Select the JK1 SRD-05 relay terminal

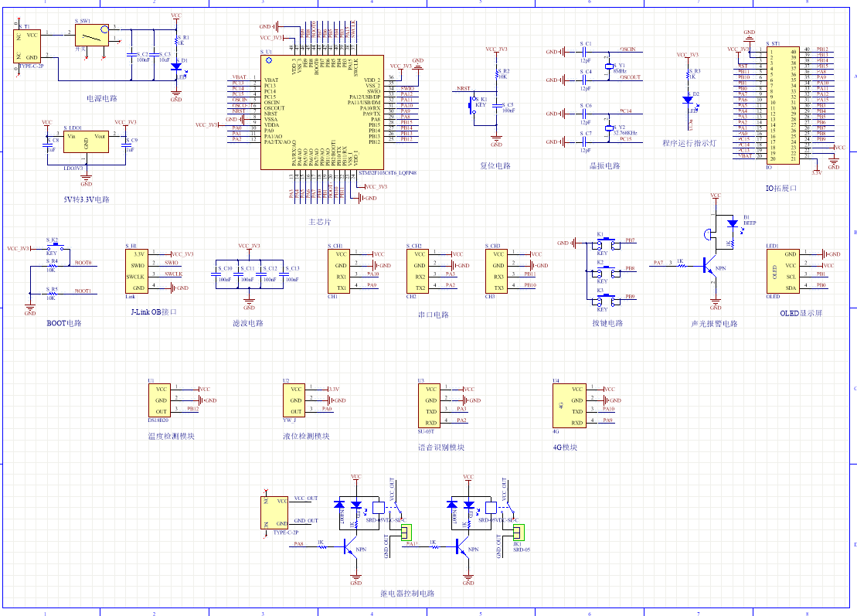(x=518, y=532)
